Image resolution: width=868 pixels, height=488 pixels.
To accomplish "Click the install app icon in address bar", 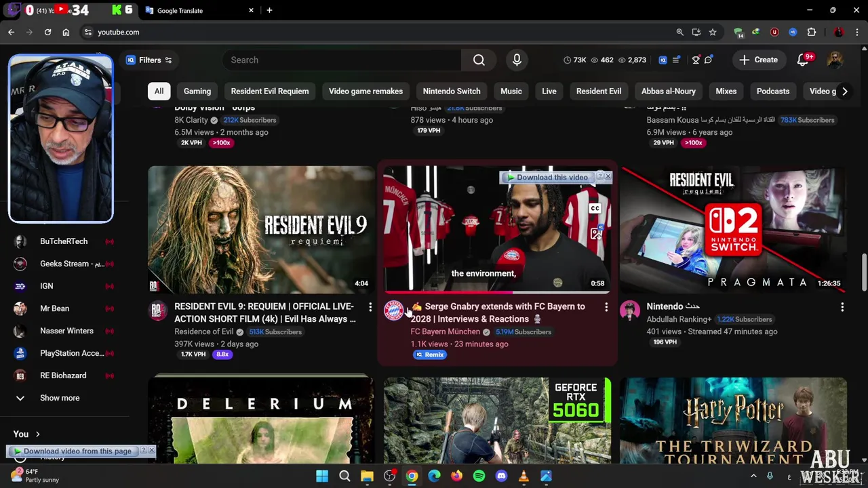I will coord(696,32).
